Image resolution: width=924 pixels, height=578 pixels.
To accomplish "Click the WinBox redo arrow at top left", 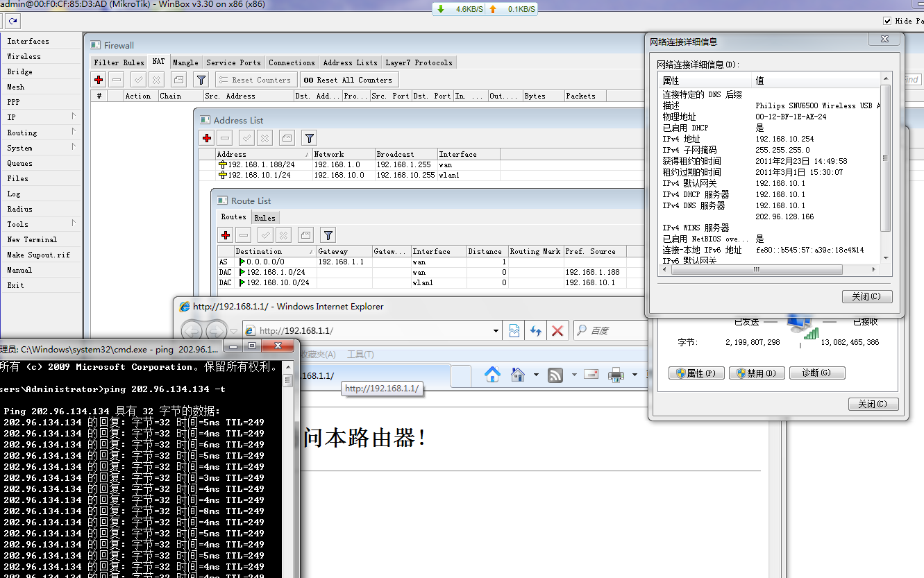I will click(13, 22).
